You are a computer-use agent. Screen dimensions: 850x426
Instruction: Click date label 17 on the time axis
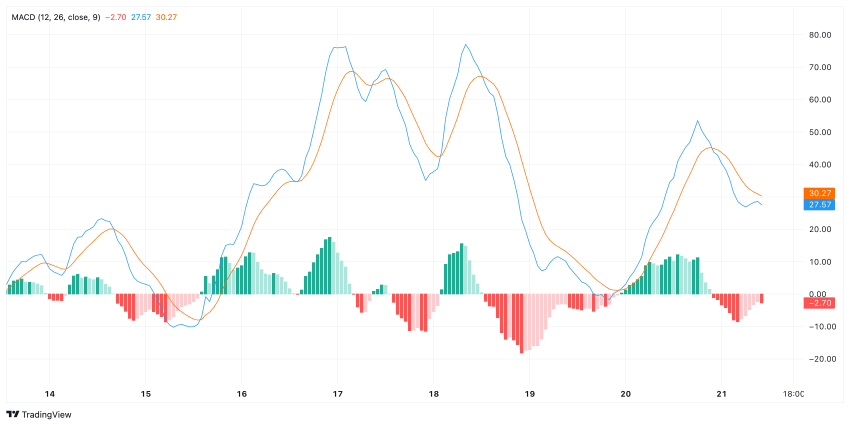pos(337,394)
